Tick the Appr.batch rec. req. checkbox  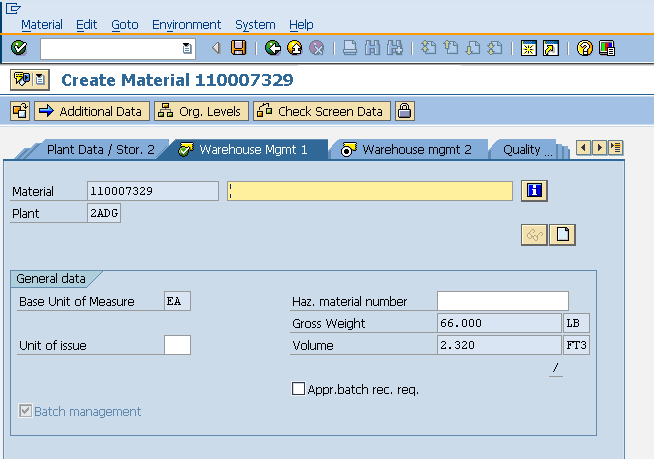pos(298,388)
